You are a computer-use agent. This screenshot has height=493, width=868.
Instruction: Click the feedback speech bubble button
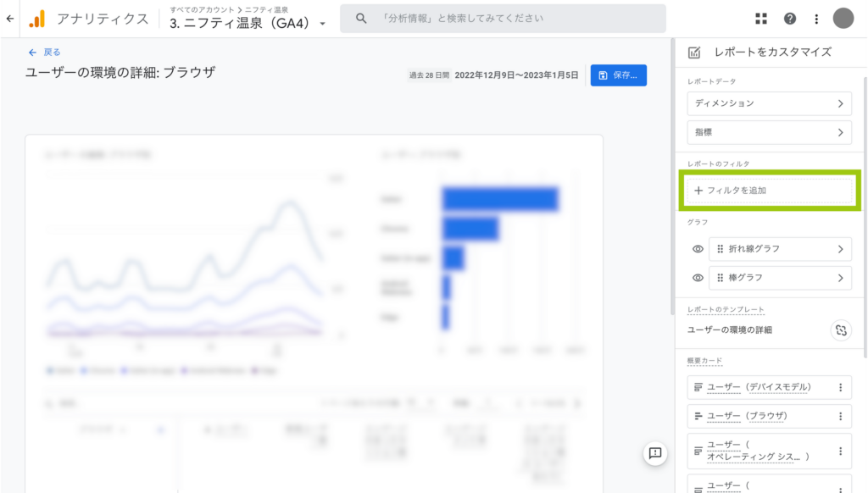[x=655, y=453]
